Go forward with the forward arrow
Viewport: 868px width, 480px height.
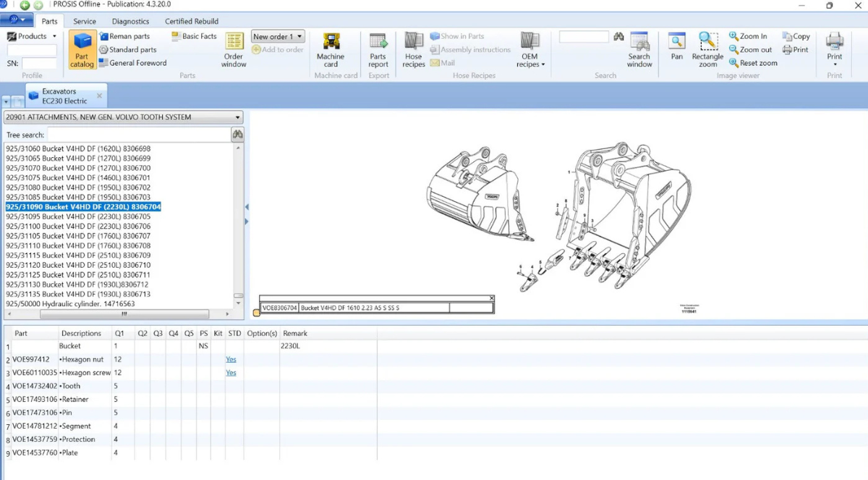tap(38, 5)
